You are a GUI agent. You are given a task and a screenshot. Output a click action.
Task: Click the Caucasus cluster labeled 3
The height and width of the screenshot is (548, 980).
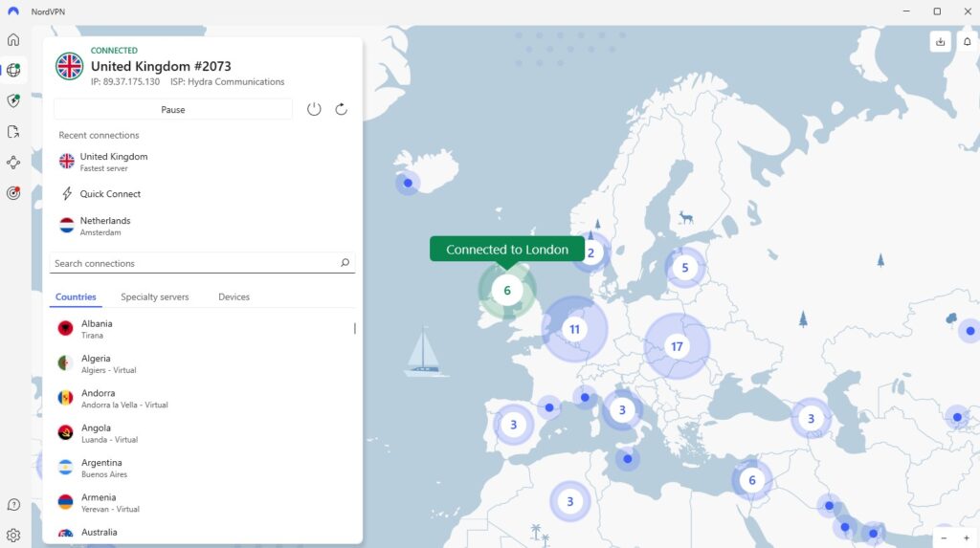click(x=811, y=418)
